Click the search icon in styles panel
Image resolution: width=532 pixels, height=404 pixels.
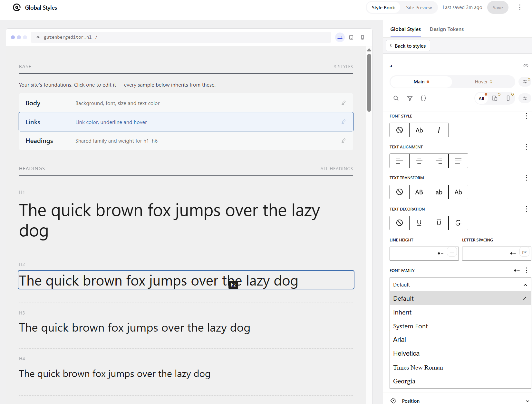396,98
